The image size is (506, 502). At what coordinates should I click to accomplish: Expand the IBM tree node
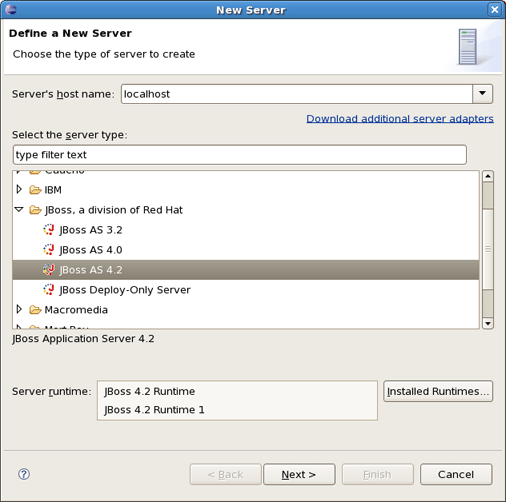point(19,189)
